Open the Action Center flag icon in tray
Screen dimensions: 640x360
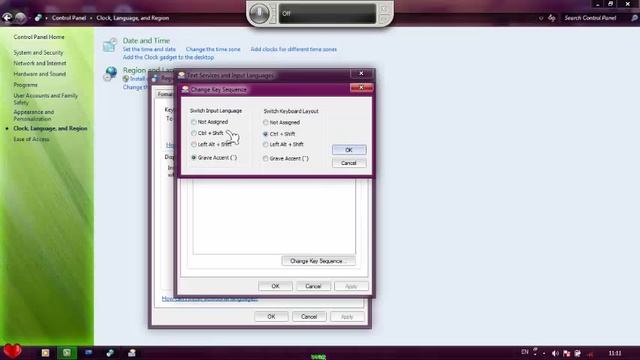coord(567,353)
